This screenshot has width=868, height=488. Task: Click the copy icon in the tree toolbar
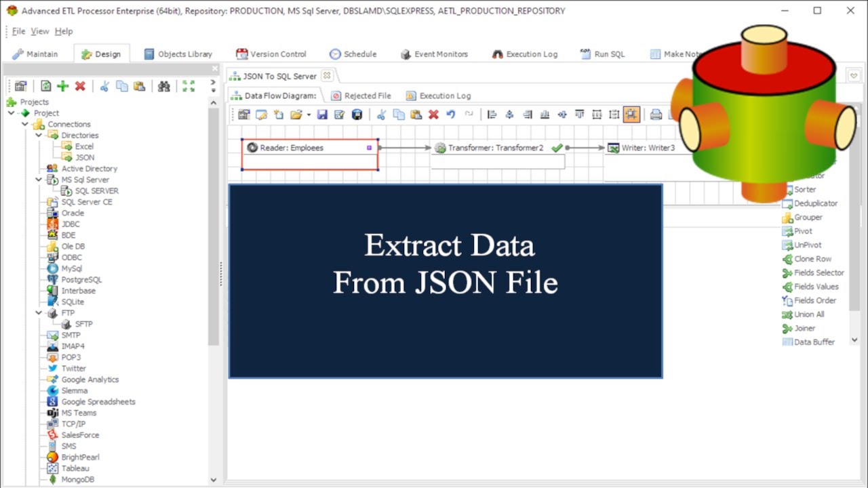[x=122, y=86]
